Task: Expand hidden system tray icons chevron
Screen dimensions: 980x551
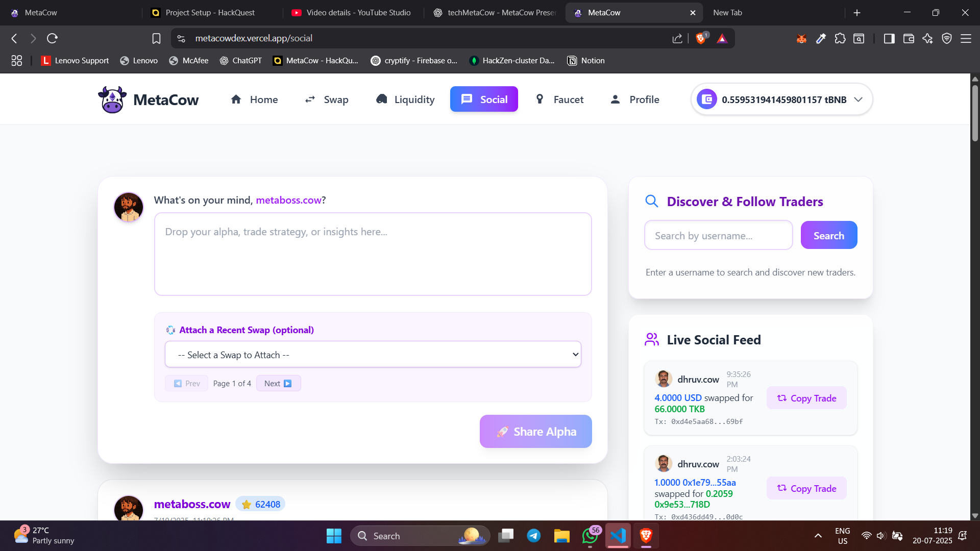Action: (x=818, y=536)
